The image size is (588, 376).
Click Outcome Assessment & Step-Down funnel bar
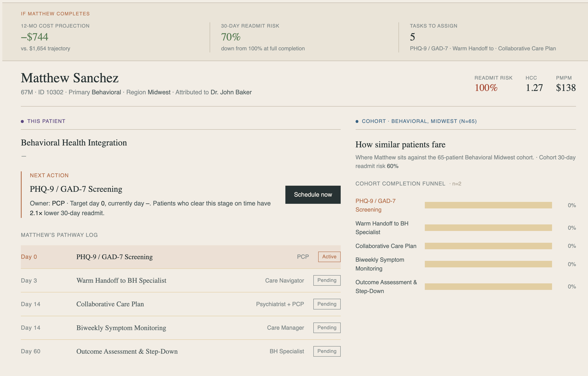[x=488, y=287]
